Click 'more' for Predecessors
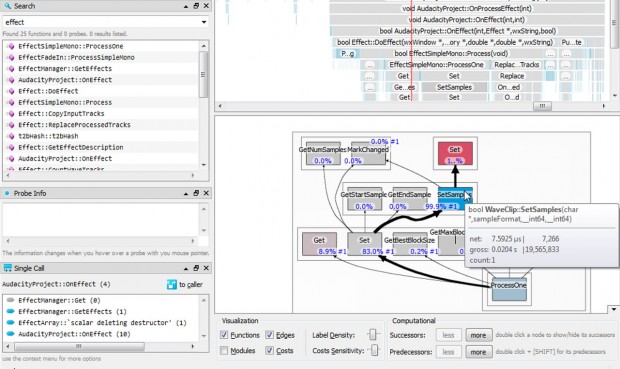The width and height of the screenshot is (620, 369). (478, 352)
